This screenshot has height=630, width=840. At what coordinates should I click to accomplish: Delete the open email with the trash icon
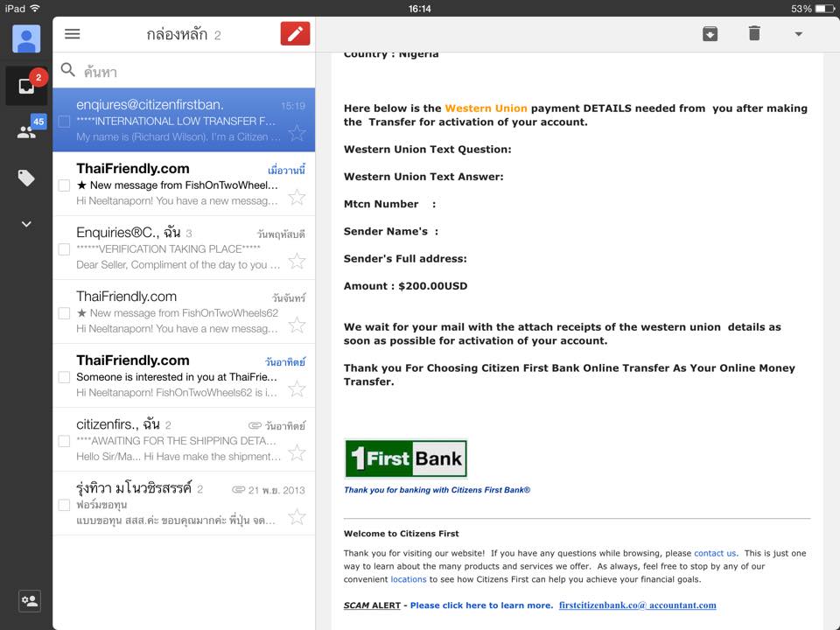click(x=754, y=33)
